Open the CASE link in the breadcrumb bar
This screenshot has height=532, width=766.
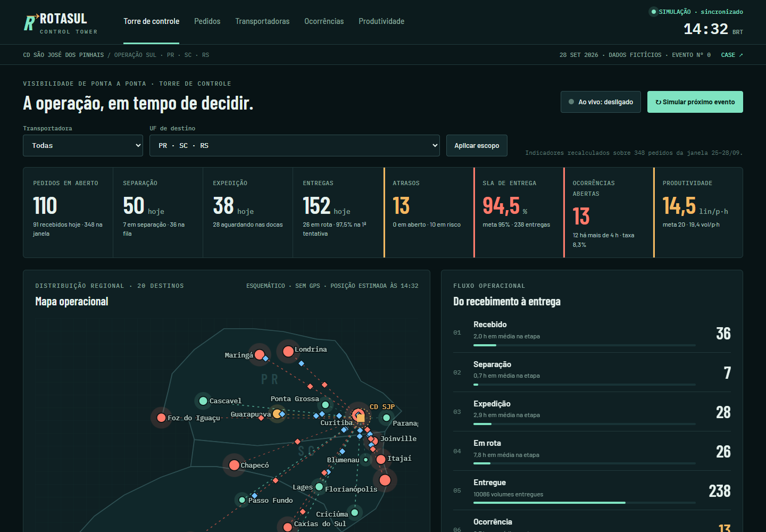pyautogui.click(x=732, y=55)
